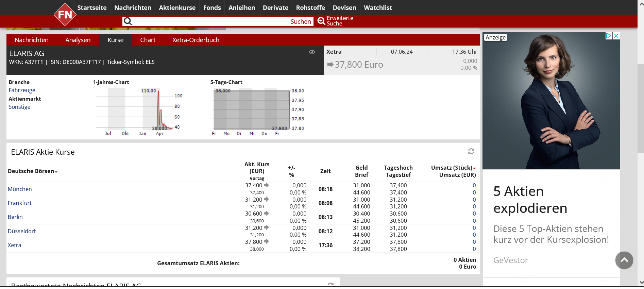
Task: Click the FN logo home icon
Action: [65, 15]
